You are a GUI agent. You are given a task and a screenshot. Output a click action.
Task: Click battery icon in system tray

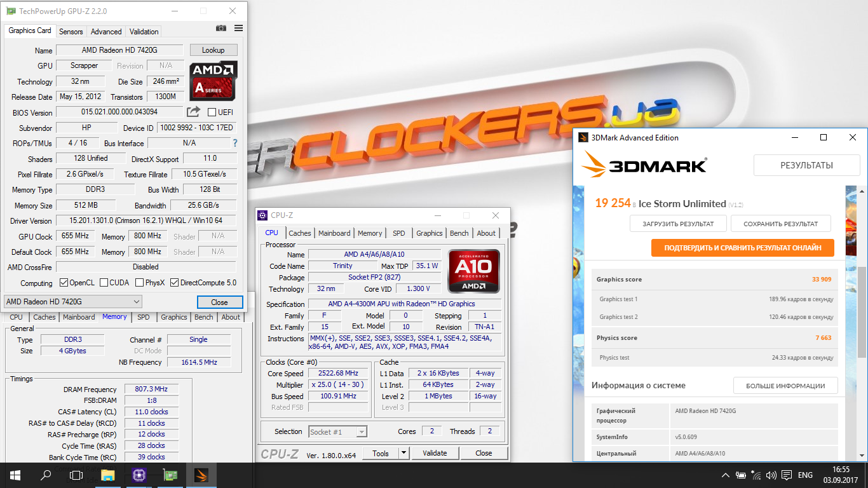(741, 475)
